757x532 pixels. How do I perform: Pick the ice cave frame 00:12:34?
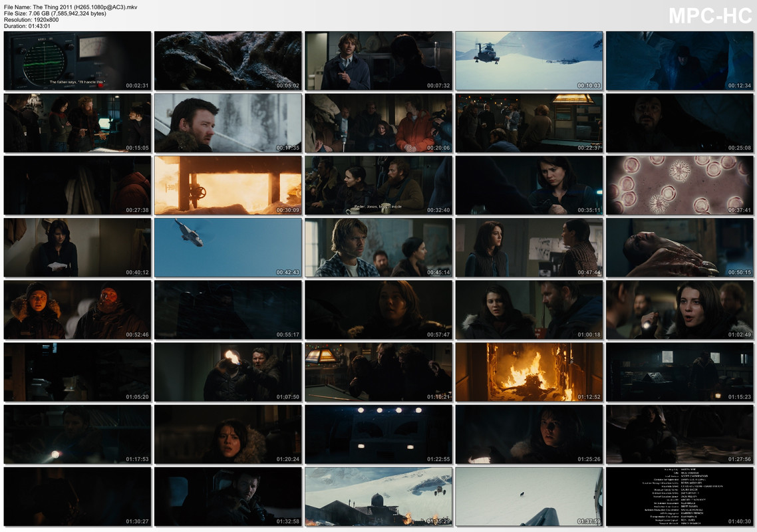[x=680, y=61]
